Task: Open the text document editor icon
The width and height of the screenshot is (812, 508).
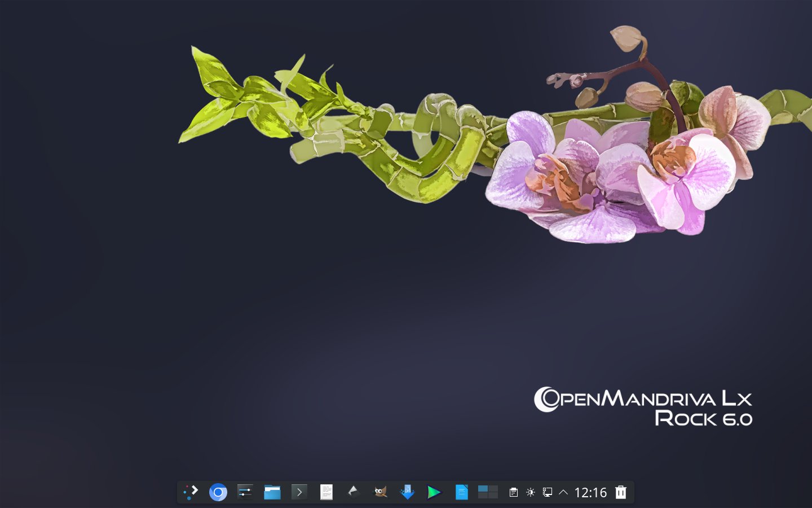Action: pos(326,492)
